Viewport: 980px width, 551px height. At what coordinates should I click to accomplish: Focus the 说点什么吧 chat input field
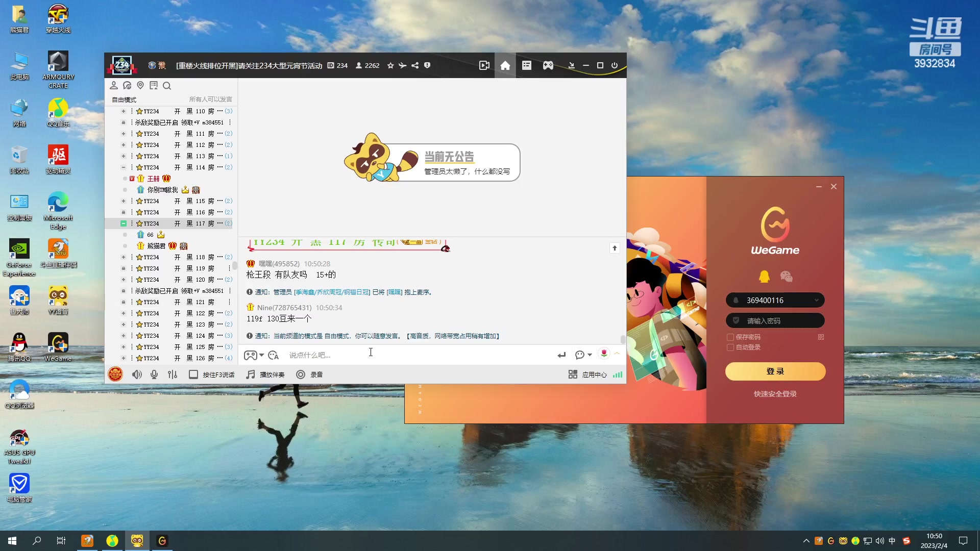click(x=419, y=355)
